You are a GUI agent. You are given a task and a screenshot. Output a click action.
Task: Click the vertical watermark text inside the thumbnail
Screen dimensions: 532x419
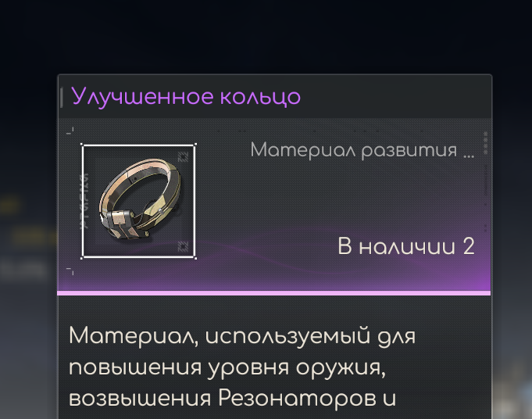[85, 201]
